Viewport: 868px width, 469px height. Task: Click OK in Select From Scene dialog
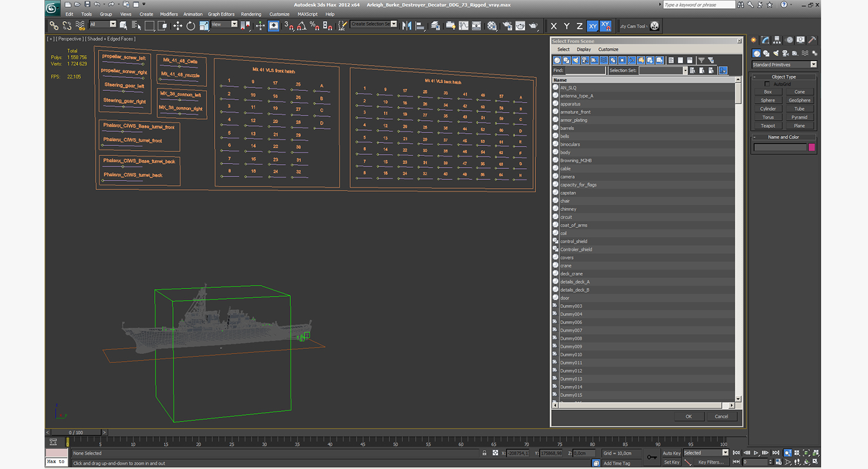[689, 416]
